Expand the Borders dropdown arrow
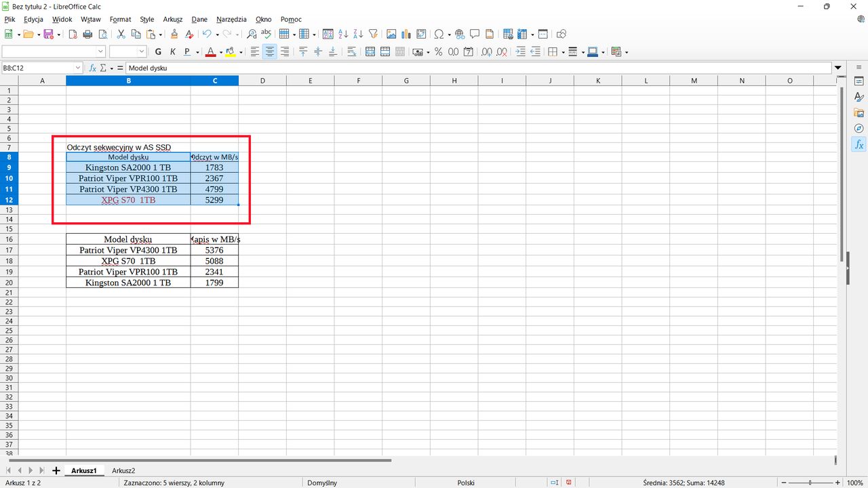 [x=562, y=52]
